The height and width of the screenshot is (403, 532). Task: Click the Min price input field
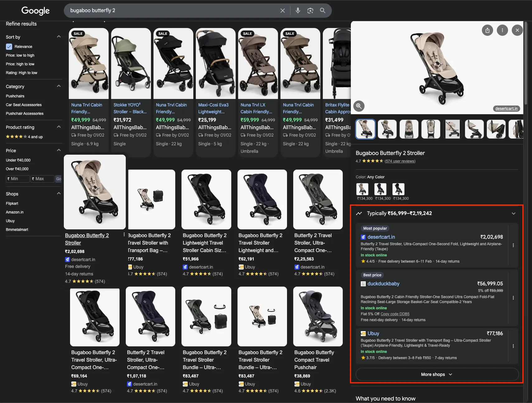[x=18, y=179]
